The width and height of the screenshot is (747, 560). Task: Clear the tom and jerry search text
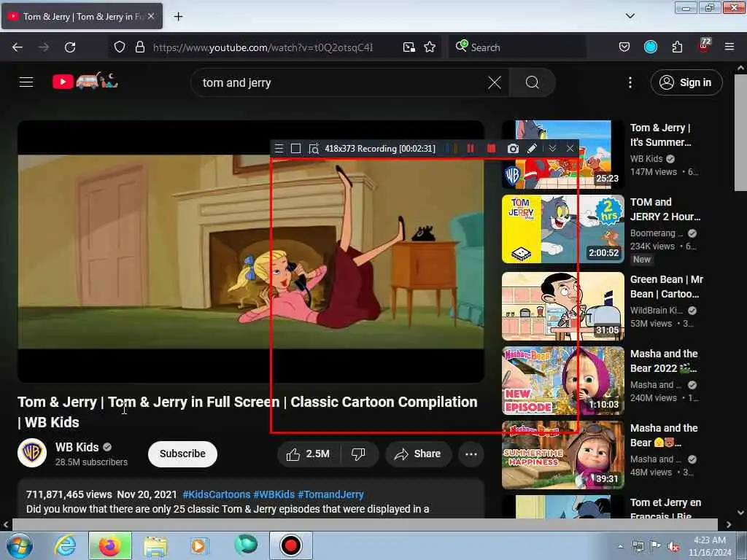(495, 83)
